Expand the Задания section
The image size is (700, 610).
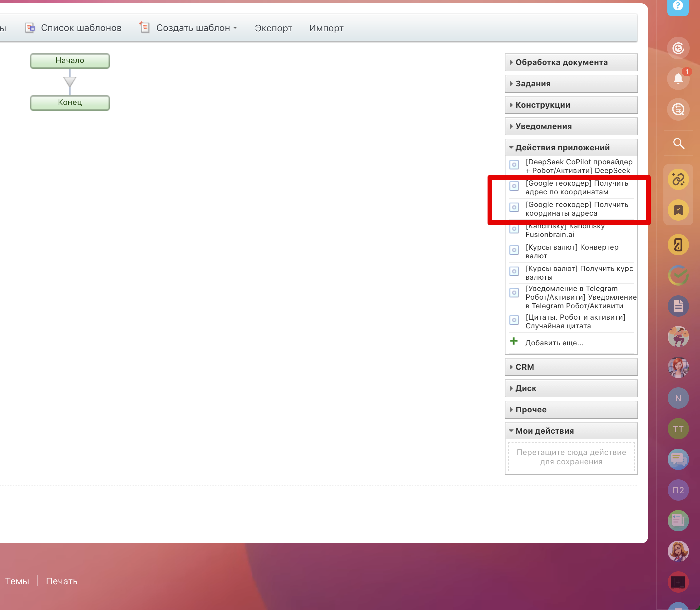[x=532, y=84]
